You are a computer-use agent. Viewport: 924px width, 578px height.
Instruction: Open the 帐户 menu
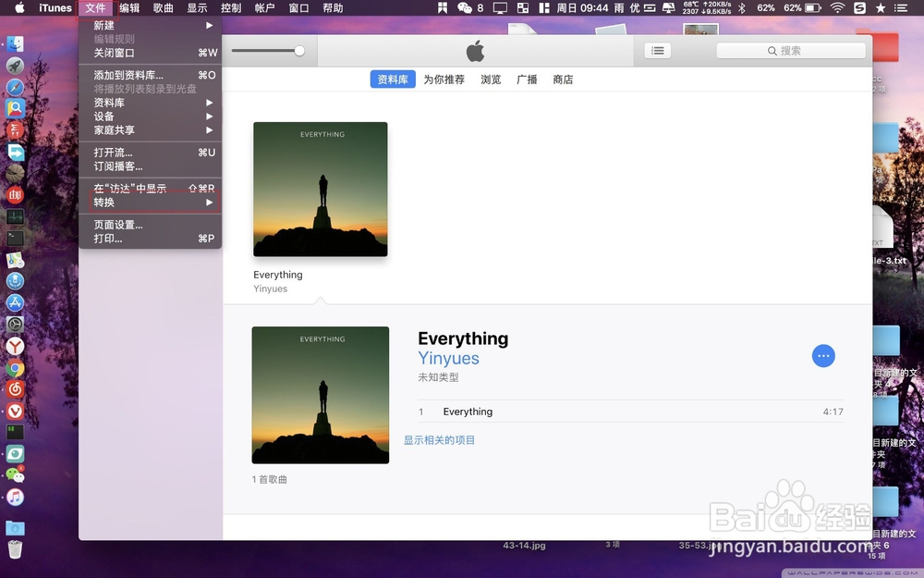click(264, 8)
